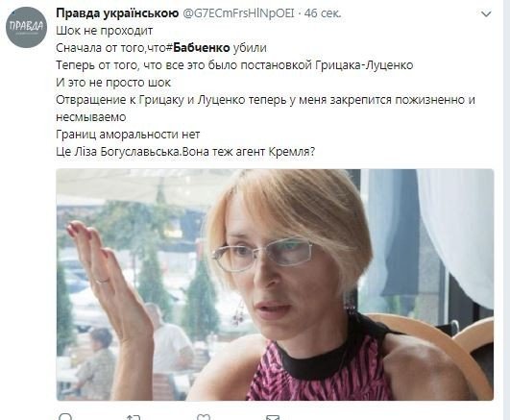The width and height of the screenshot is (510, 420).
Task: Visit the @G7ECmFrsHlNpOEI handle
Action: point(239,13)
